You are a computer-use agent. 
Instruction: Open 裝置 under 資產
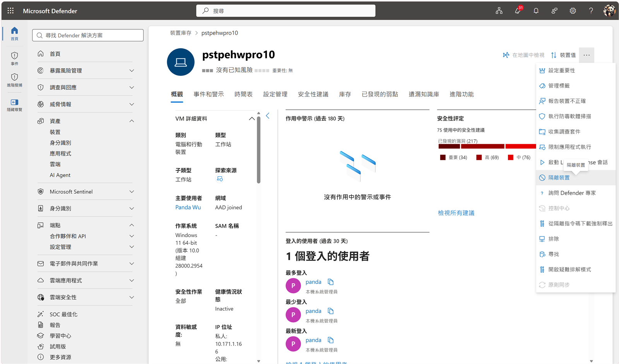(55, 132)
